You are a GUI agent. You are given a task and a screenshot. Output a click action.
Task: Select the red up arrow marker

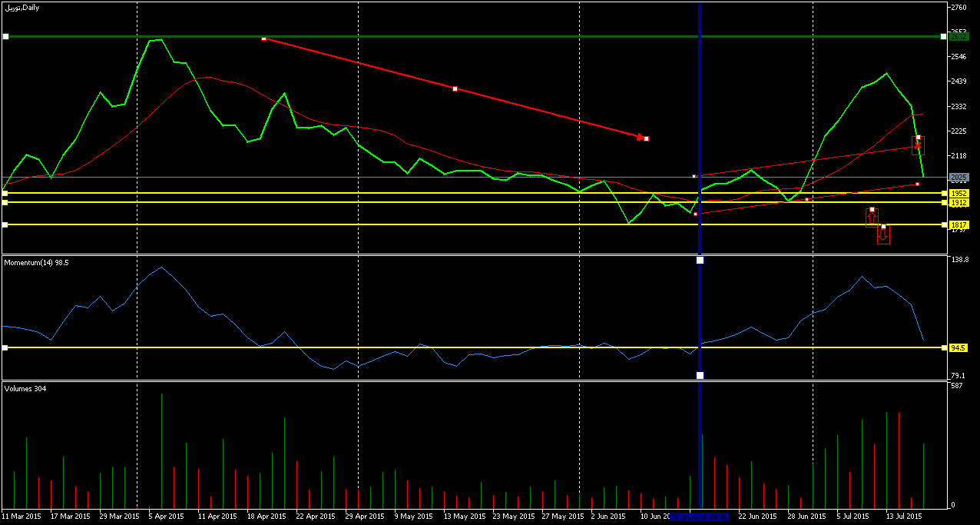pyautogui.click(x=872, y=218)
